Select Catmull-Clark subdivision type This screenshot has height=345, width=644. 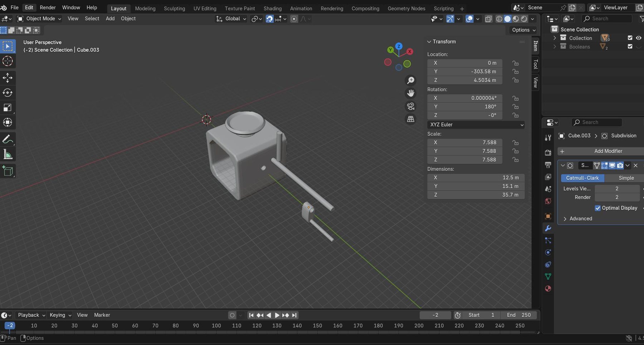(x=582, y=178)
